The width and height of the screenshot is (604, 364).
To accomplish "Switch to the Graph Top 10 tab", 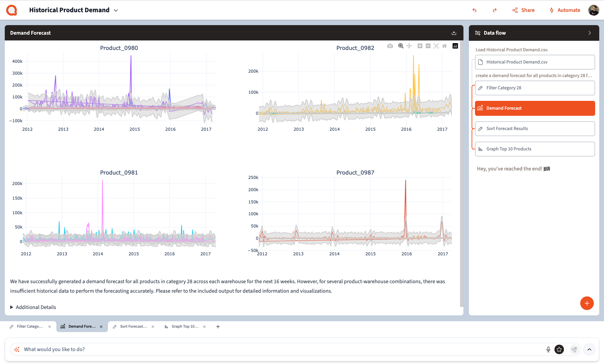I will [185, 327].
